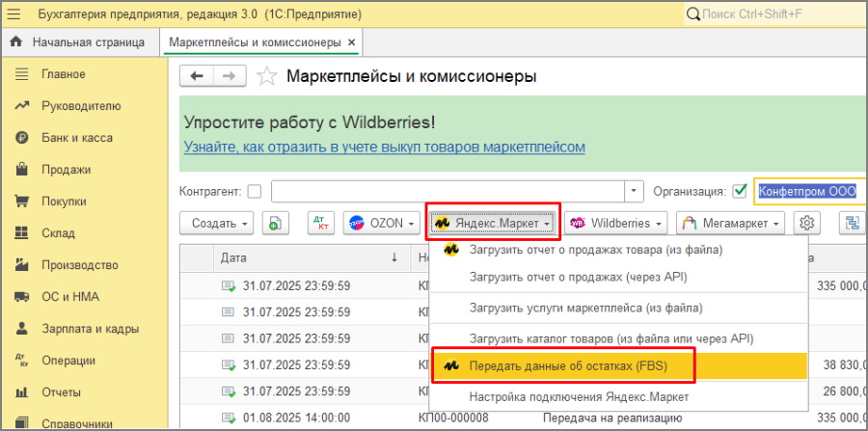
Task: Click the Контрагент input field
Action: point(448,192)
